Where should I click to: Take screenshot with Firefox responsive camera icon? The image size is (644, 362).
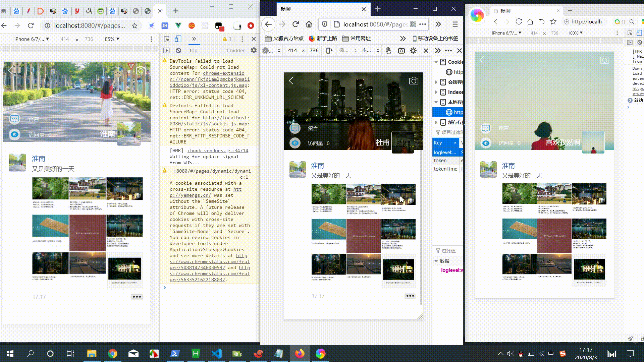[401, 51]
